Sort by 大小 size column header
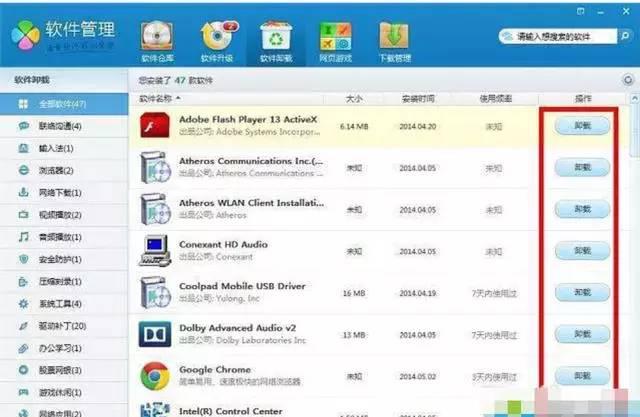Image resolution: width=640 pixels, height=417 pixels. [x=353, y=99]
